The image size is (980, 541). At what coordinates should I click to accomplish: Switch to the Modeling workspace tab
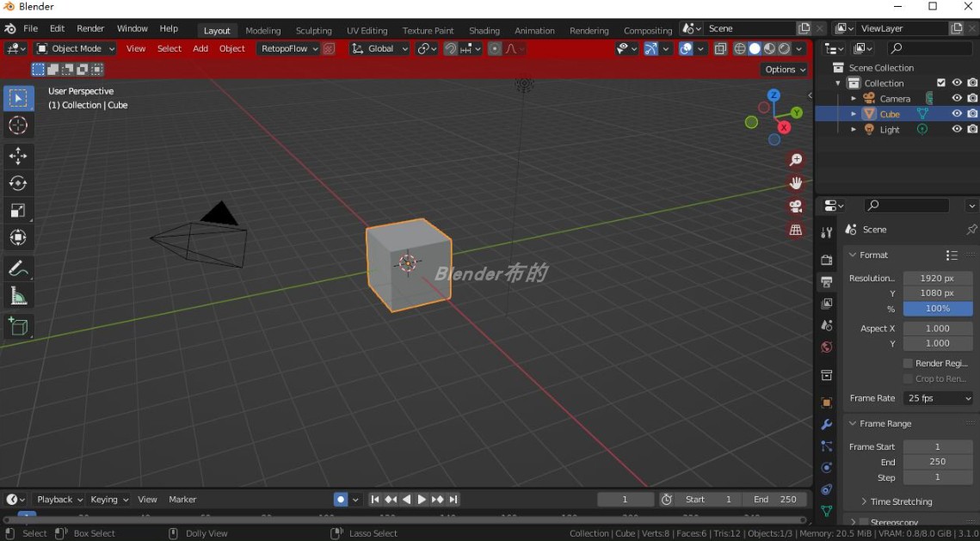(x=262, y=31)
